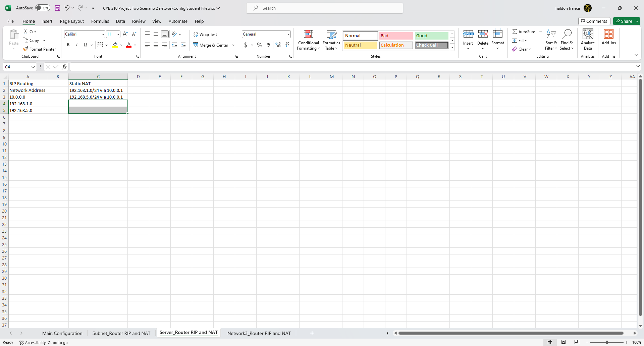Open the number format General dropdown
Viewport: 644px width, 346px height.
tap(288, 34)
